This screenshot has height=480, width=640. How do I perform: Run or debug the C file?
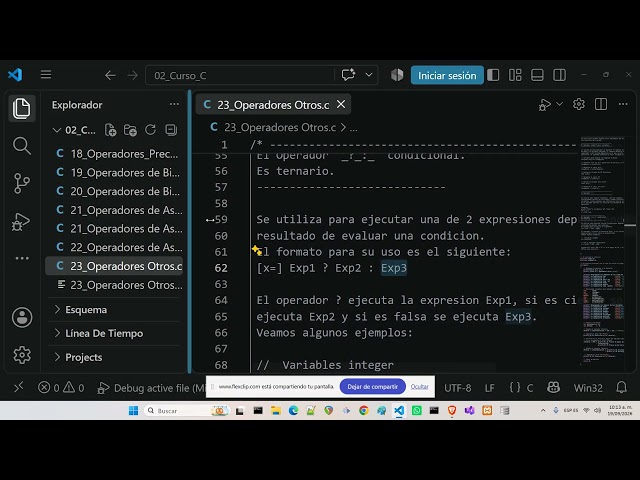(544, 105)
